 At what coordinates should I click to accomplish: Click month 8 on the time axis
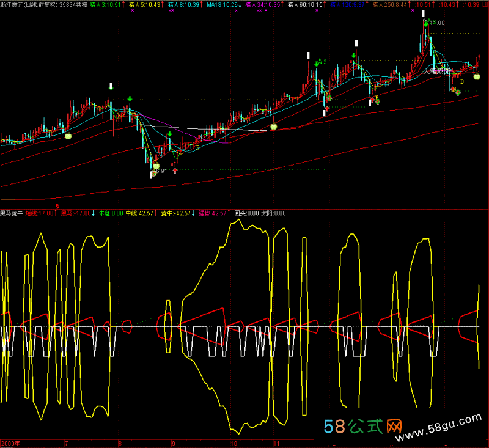[120, 443]
